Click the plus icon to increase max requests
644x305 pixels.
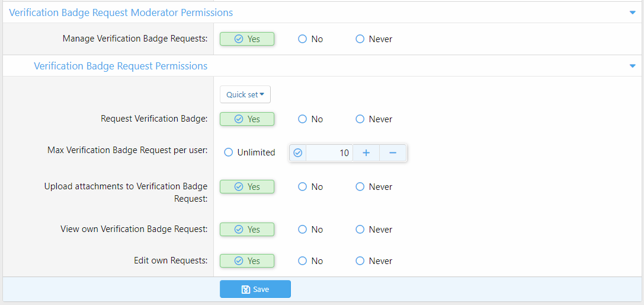366,153
